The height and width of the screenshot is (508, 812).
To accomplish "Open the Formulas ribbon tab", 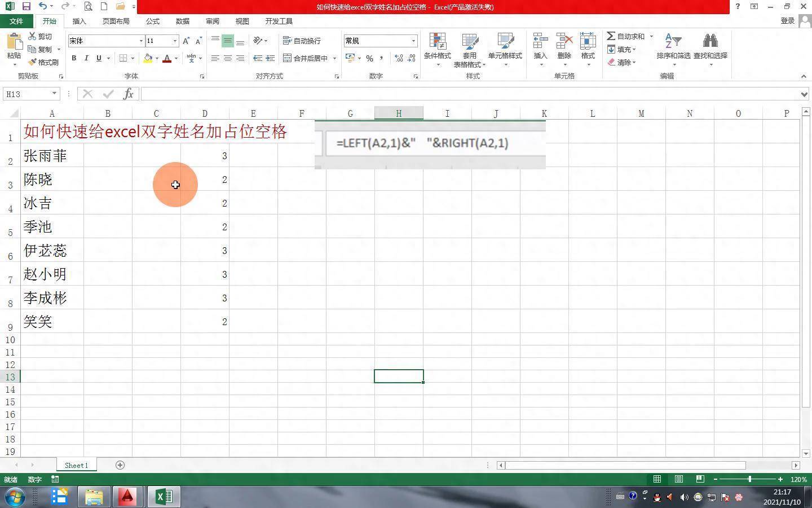I will click(152, 21).
